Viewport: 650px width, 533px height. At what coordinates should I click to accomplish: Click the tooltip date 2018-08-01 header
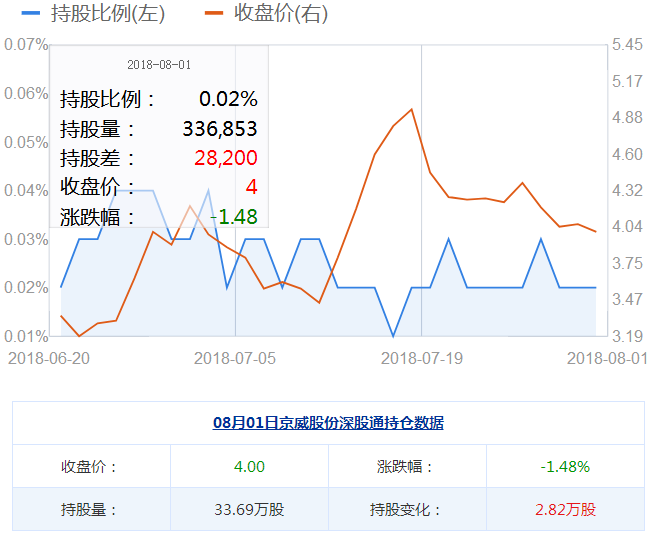(159, 65)
